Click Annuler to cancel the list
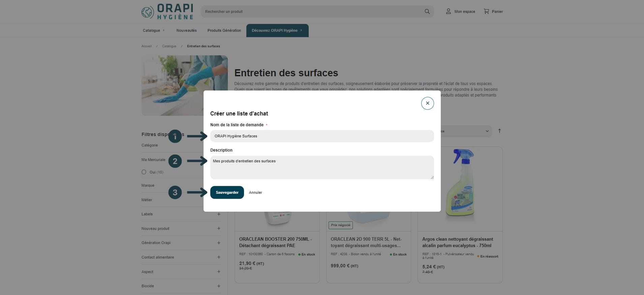 click(255, 192)
